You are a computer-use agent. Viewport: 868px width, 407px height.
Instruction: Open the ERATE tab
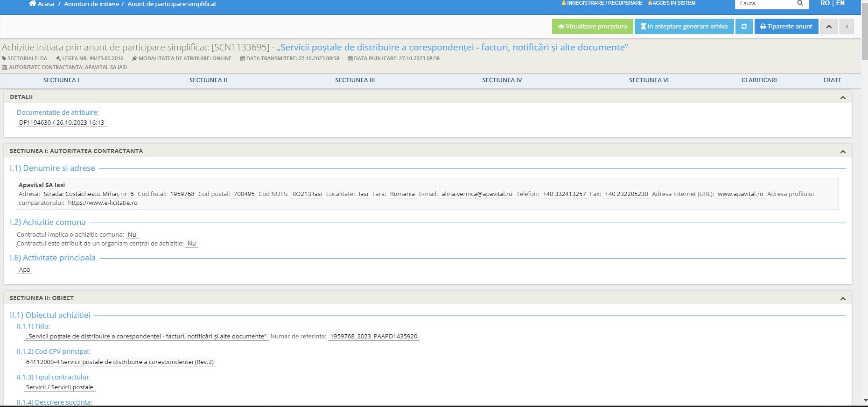[x=833, y=80]
